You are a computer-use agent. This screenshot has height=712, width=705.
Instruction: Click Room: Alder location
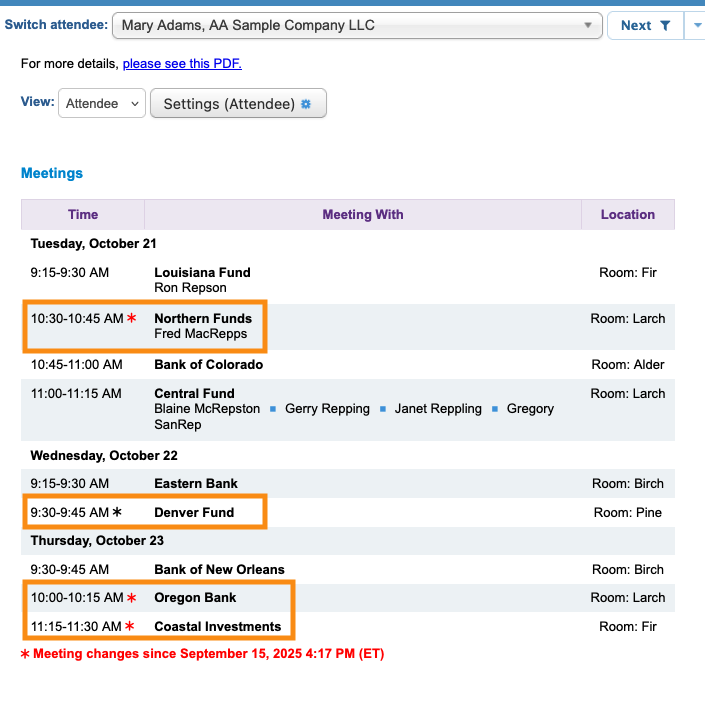(x=628, y=365)
